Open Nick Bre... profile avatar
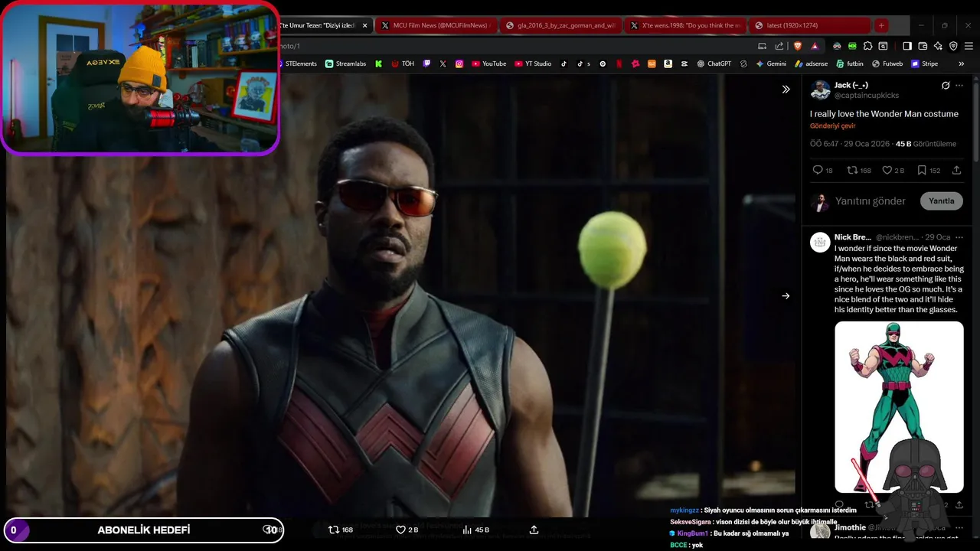Image resolution: width=980 pixels, height=551 pixels. (820, 243)
